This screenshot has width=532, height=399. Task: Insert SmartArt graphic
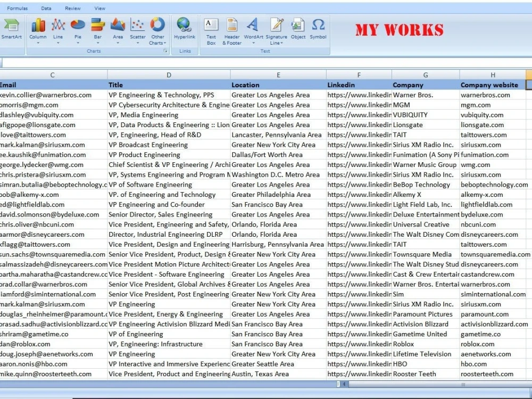(x=11, y=29)
